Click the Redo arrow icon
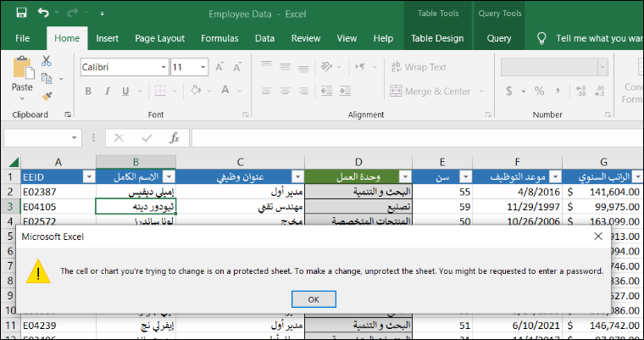The height and width of the screenshot is (340, 644). [x=72, y=13]
